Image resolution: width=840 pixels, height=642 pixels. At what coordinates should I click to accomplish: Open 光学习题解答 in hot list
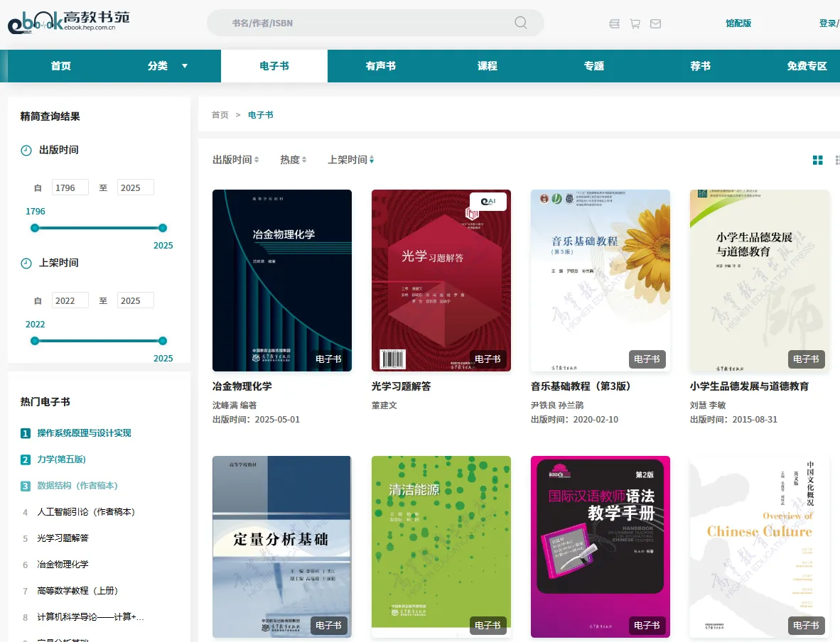click(x=63, y=538)
